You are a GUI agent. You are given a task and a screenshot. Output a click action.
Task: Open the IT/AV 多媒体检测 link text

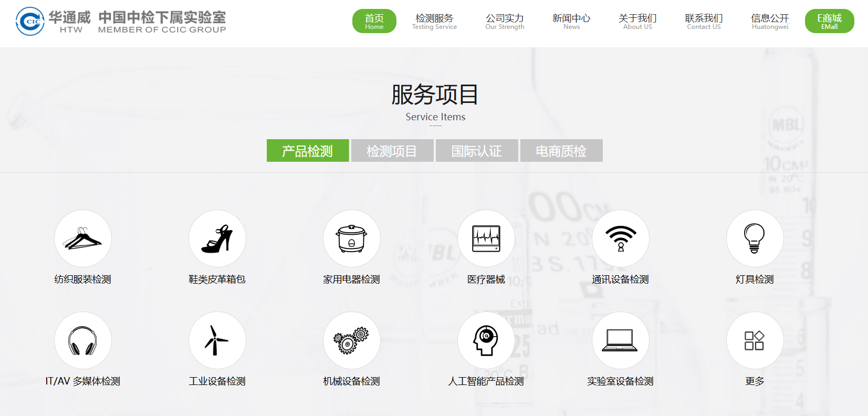[x=83, y=381]
